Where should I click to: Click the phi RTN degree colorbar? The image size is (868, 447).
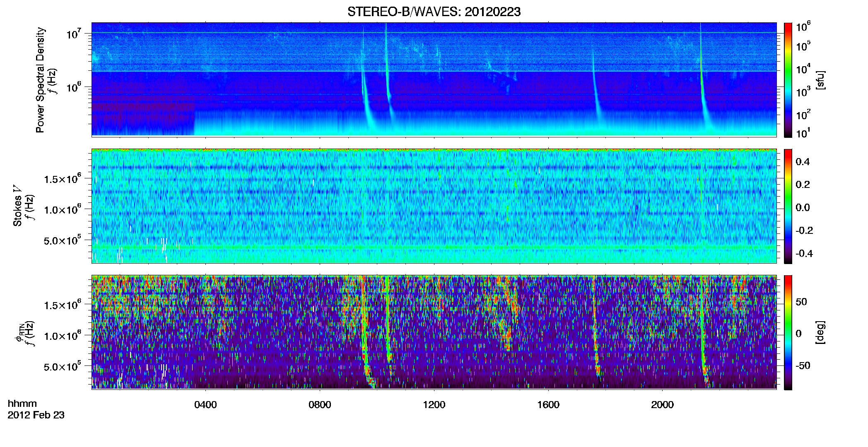point(788,332)
